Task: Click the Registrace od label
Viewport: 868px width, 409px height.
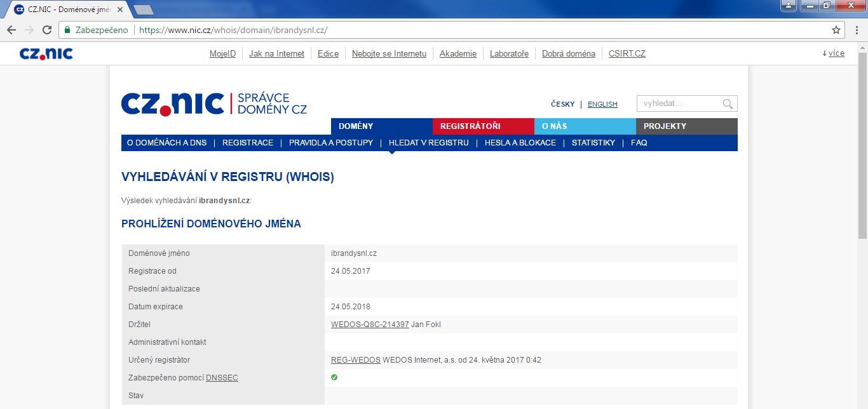Action: [x=153, y=271]
